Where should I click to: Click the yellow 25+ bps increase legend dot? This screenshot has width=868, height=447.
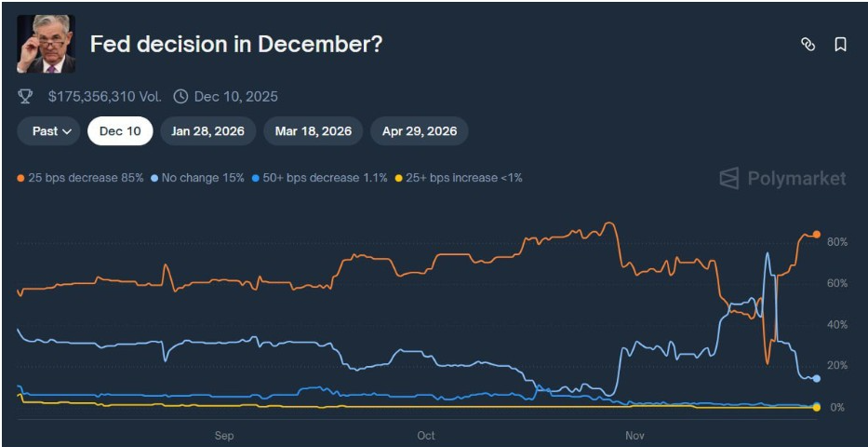point(400,178)
